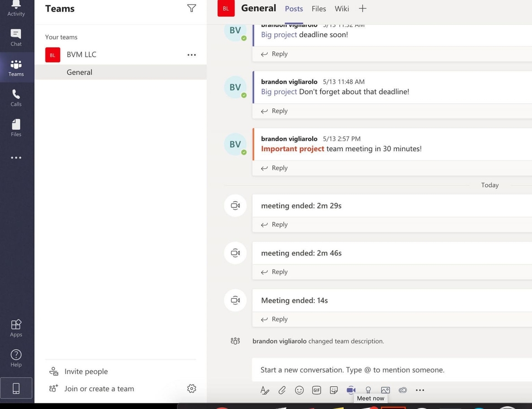Open more messaging extensions with the ellipsis

420,390
